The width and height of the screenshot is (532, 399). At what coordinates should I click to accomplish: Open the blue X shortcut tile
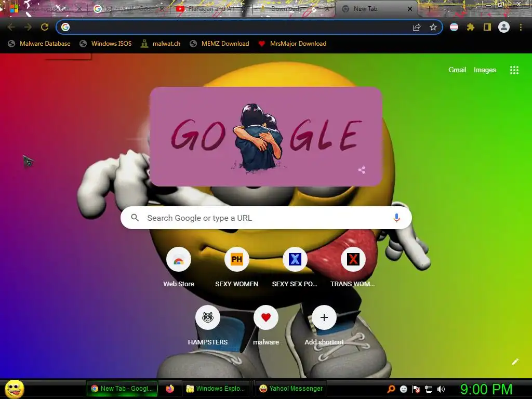(x=295, y=259)
